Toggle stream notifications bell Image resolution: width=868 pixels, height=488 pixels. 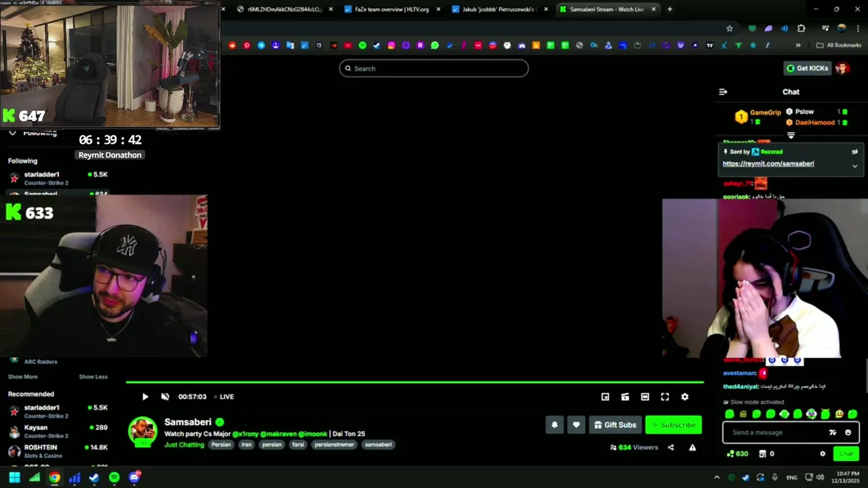point(555,425)
